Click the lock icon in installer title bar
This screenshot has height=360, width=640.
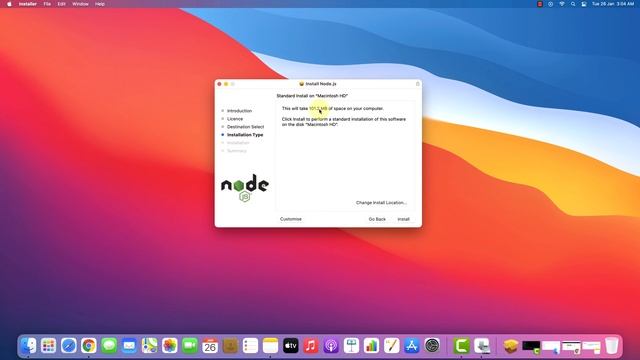[418, 84]
